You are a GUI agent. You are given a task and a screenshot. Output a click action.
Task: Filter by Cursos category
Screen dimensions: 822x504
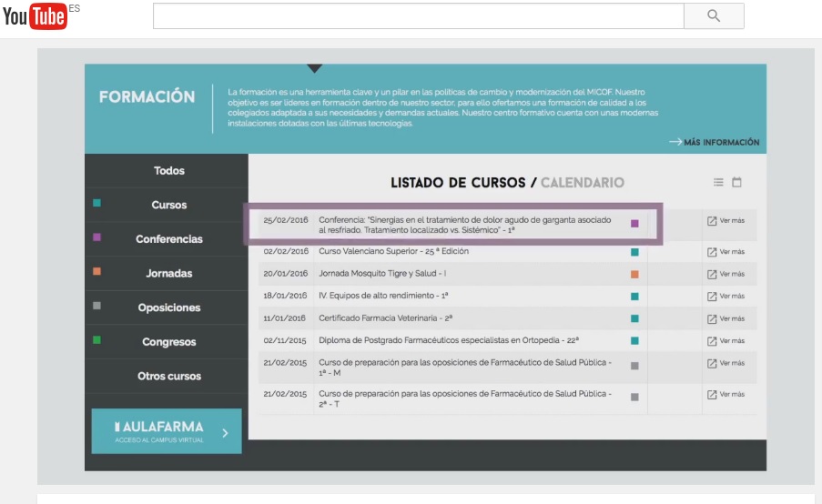169,205
